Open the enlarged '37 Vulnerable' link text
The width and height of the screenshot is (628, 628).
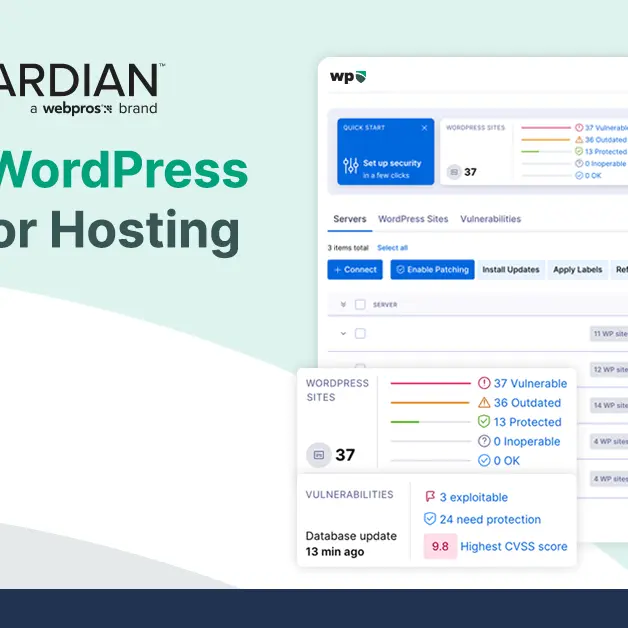tap(530, 383)
